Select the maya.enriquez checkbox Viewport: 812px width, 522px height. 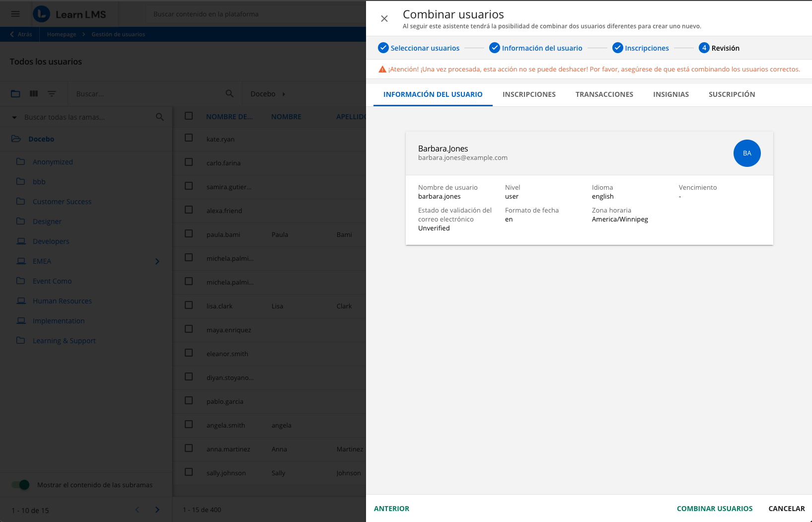189,329
